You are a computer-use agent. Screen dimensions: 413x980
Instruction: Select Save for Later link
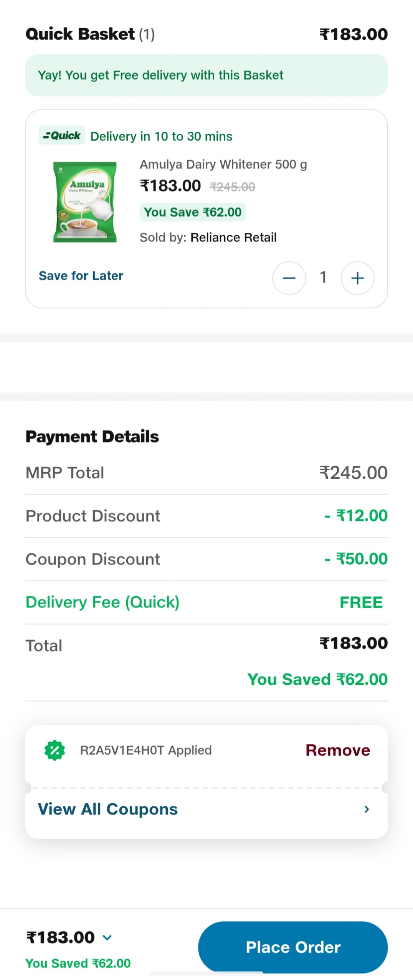81,276
